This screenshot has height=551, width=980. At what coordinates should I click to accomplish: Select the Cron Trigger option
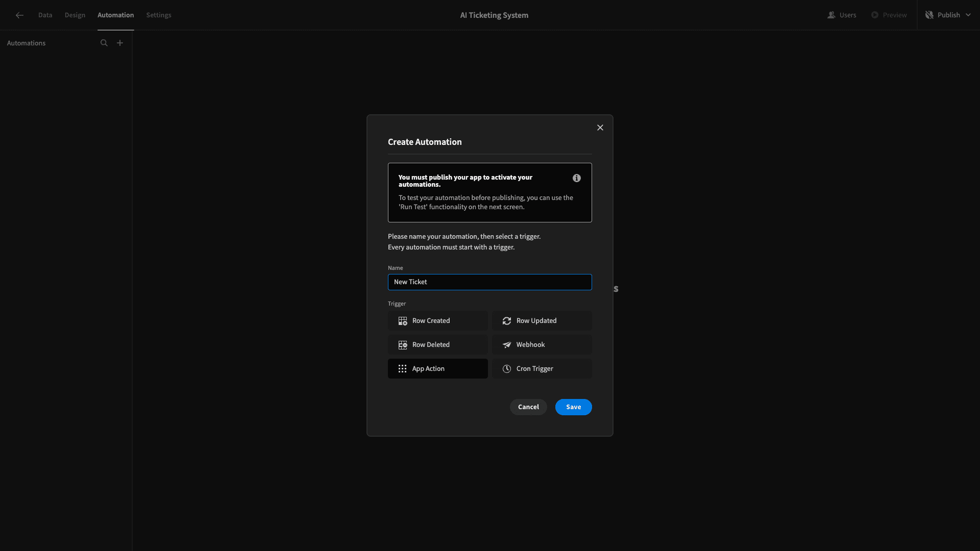click(x=542, y=369)
